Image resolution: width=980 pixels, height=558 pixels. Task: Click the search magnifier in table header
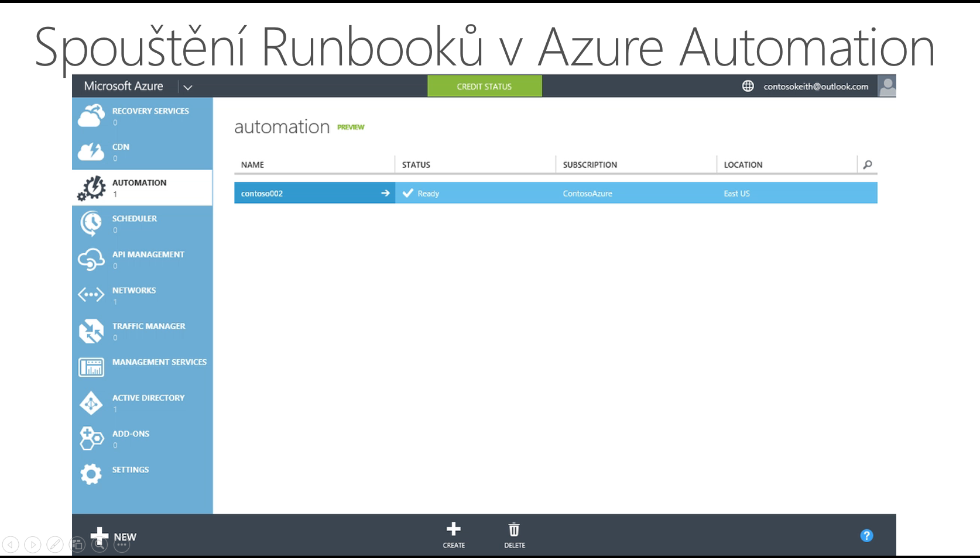868,164
